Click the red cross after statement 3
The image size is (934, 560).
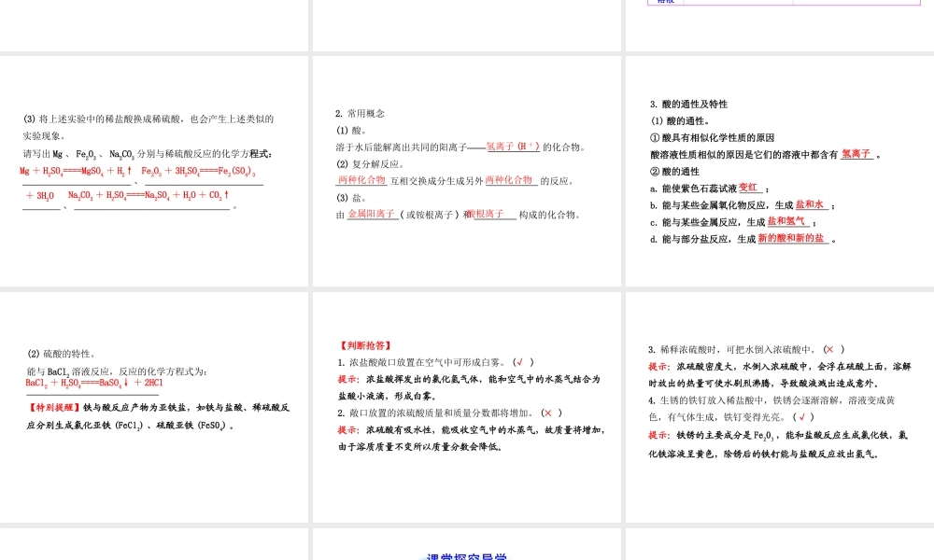pyautogui.click(x=829, y=350)
